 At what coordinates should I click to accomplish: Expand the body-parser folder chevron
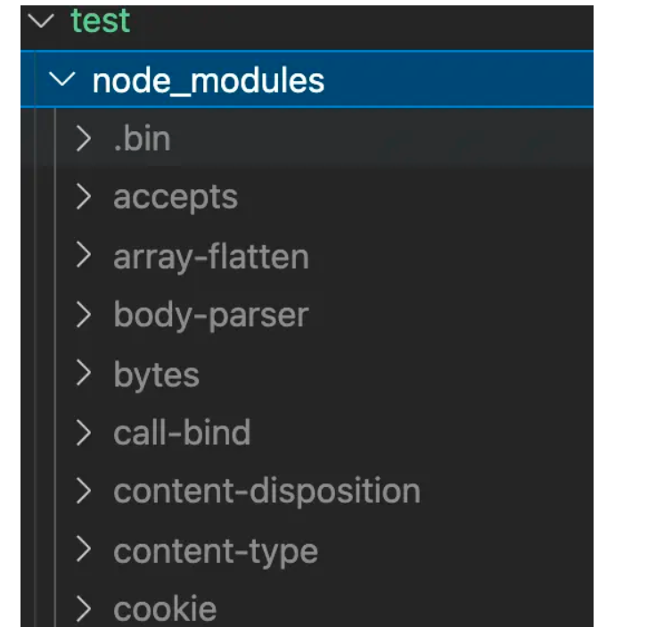pyautogui.click(x=84, y=315)
